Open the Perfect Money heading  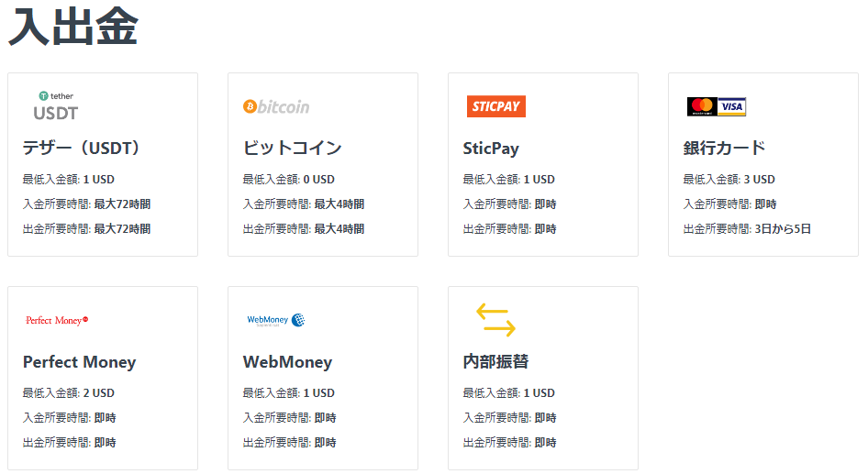click(79, 362)
